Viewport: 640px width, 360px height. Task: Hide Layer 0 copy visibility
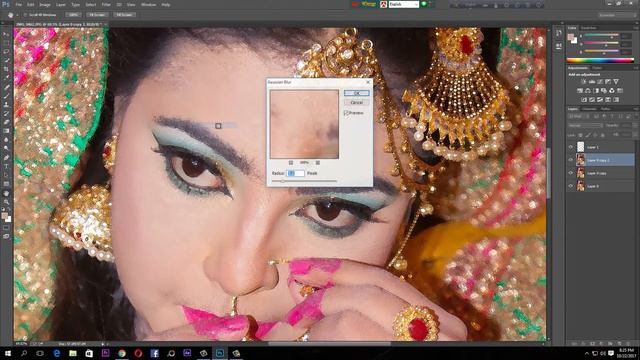point(571,173)
